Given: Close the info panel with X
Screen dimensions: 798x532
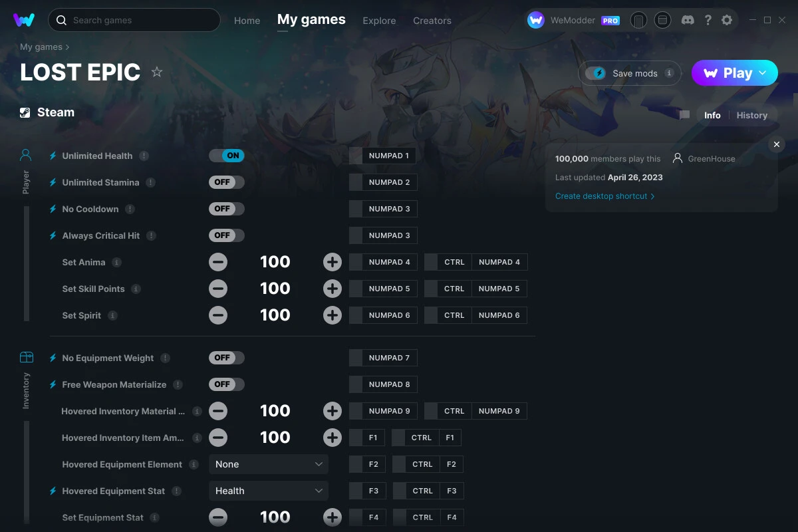Looking at the screenshot, I should pyautogui.click(x=776, y=144).
